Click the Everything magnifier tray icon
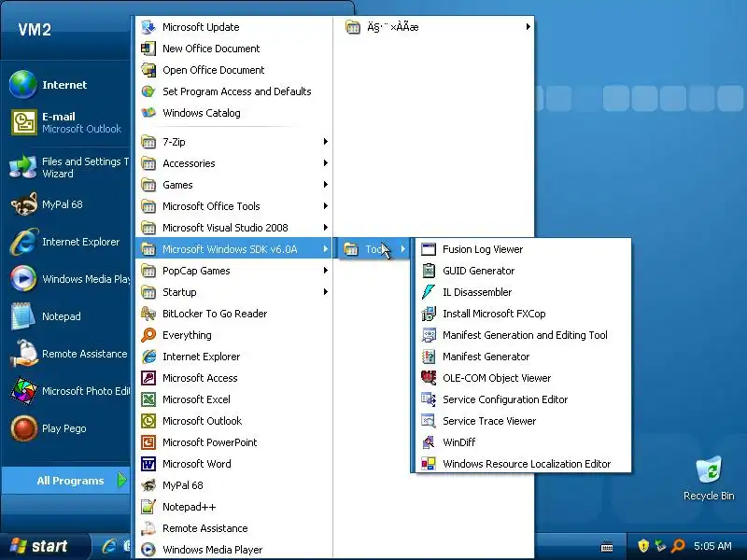747x560 pixels. click(678, 546)
